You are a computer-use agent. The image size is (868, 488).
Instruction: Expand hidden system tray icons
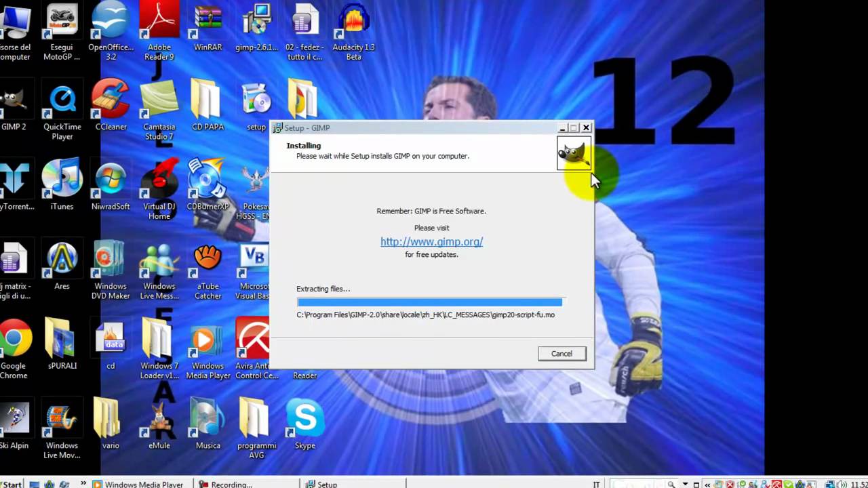tap(708, 485)
